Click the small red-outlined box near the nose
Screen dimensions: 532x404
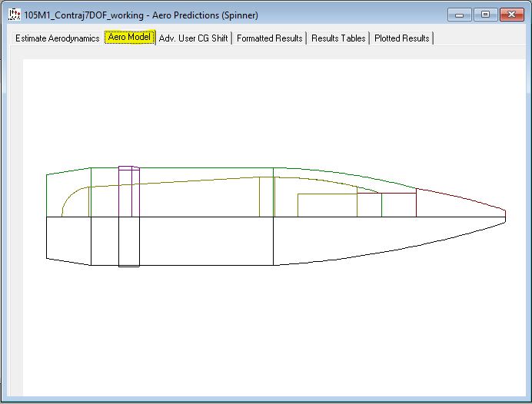point(399,205)
